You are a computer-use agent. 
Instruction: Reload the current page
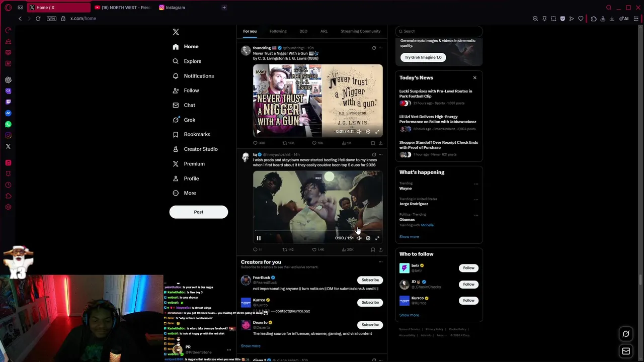coord(38,19)
